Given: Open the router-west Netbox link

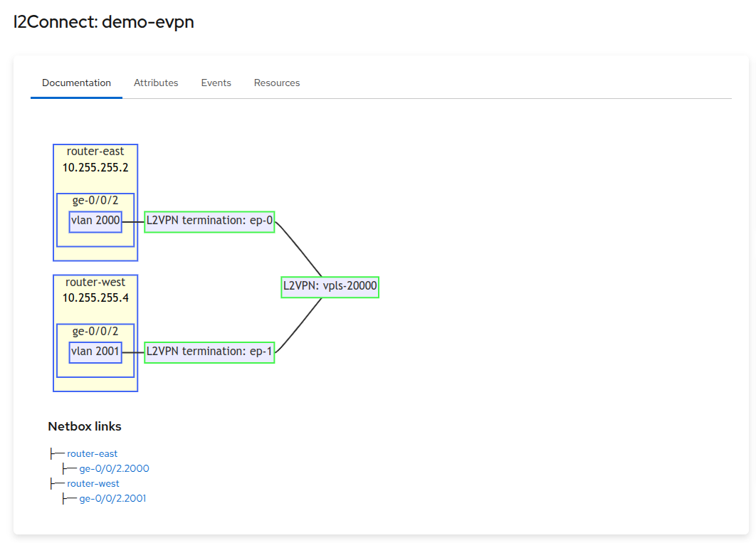Looking at the screenshot, I should [93, 483].
